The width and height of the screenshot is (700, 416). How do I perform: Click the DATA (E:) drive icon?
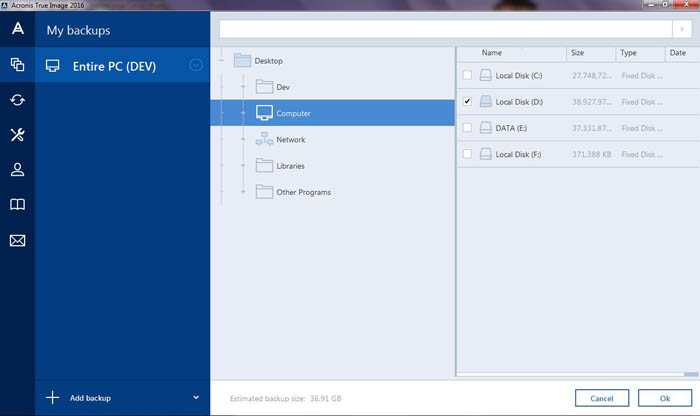point(486,128)
